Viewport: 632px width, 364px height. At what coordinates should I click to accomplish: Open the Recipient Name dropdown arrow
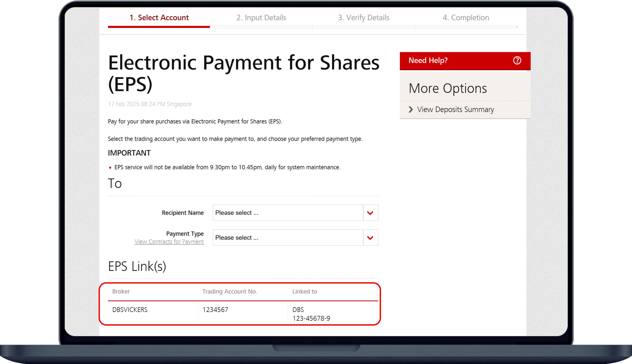pos(370,213)
